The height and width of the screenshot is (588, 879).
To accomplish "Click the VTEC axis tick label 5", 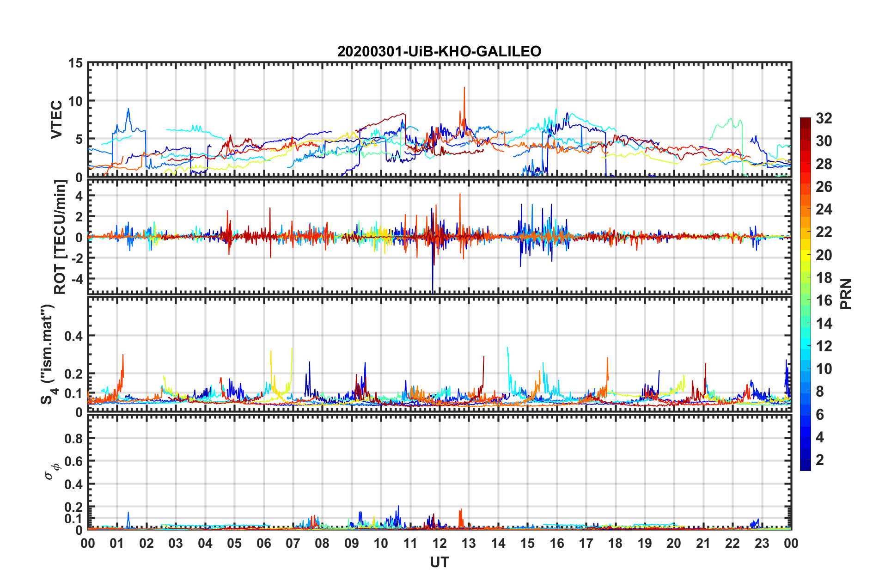I will [79, 139].
